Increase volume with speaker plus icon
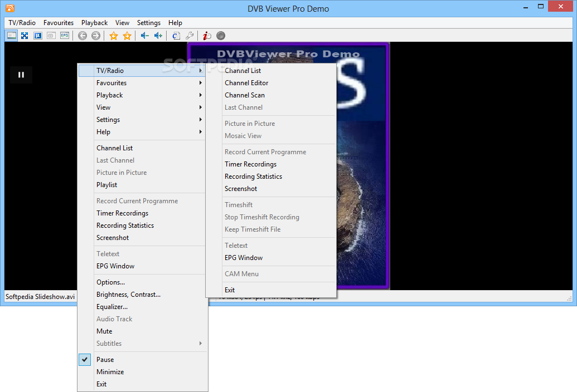 tap(158, 36)
